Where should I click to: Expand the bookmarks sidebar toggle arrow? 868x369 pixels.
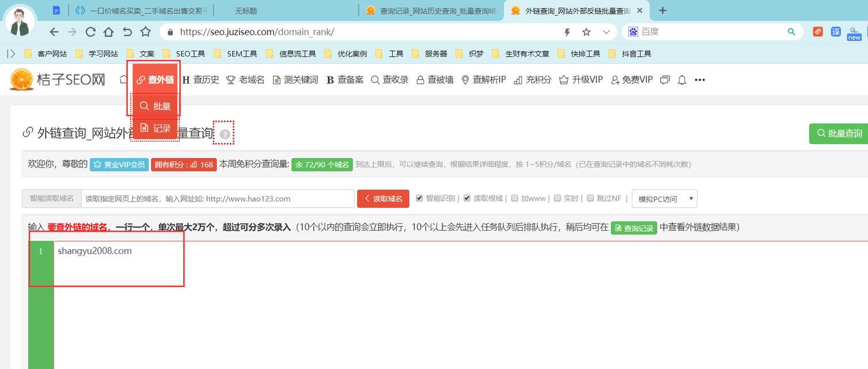coord(11,54)
